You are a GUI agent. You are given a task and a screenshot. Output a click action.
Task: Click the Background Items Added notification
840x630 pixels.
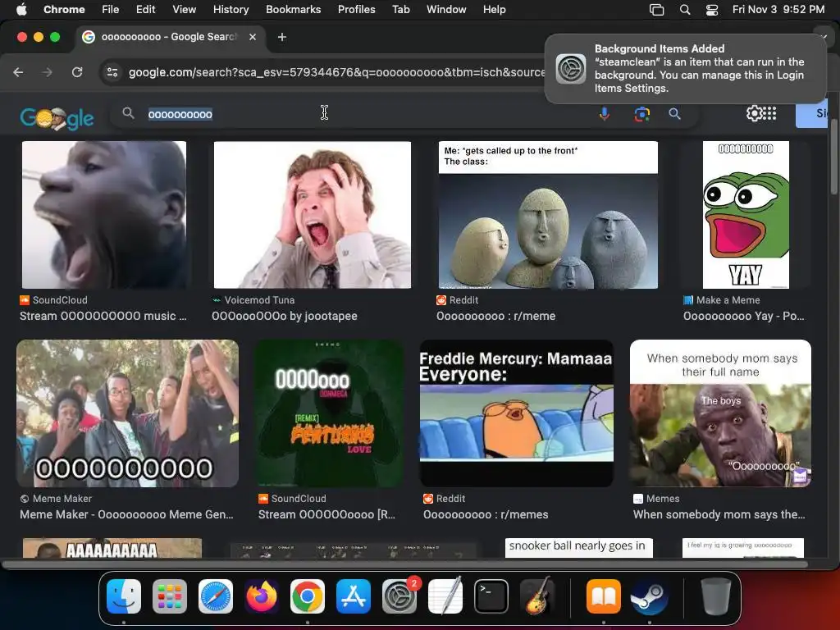(x=685, y=69)
